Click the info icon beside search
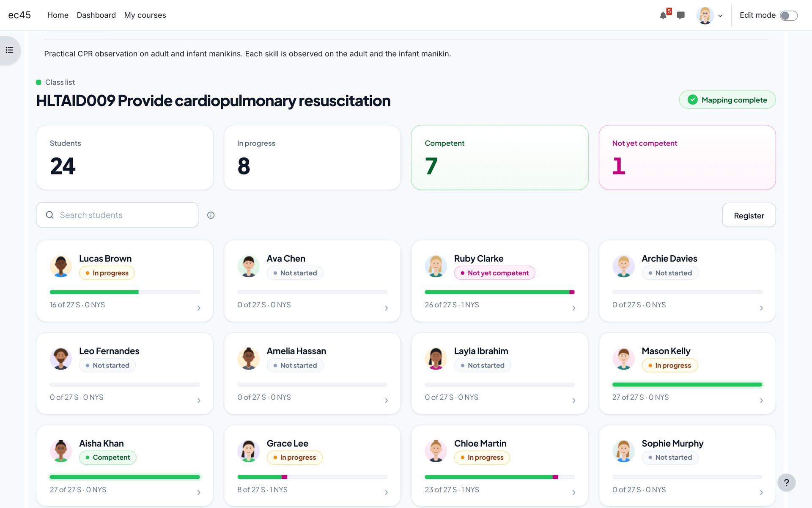 [x=211, y=215]
